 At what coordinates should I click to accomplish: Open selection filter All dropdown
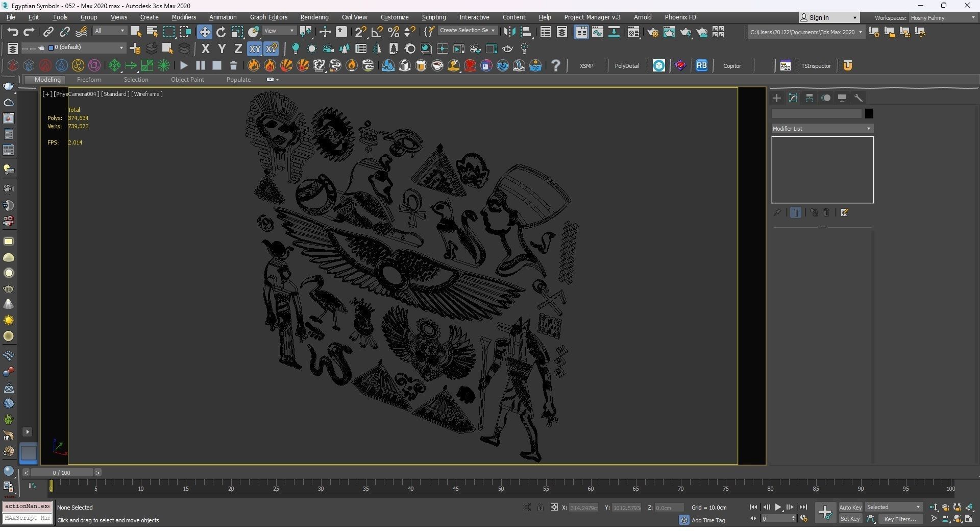(109, 31)
